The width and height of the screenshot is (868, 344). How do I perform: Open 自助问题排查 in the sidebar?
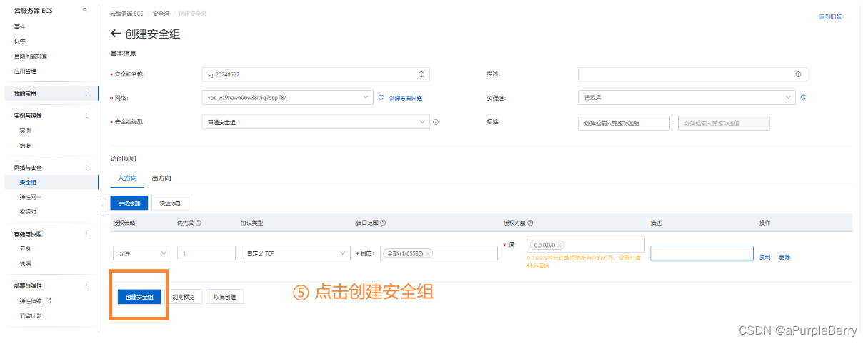(31, 56)
